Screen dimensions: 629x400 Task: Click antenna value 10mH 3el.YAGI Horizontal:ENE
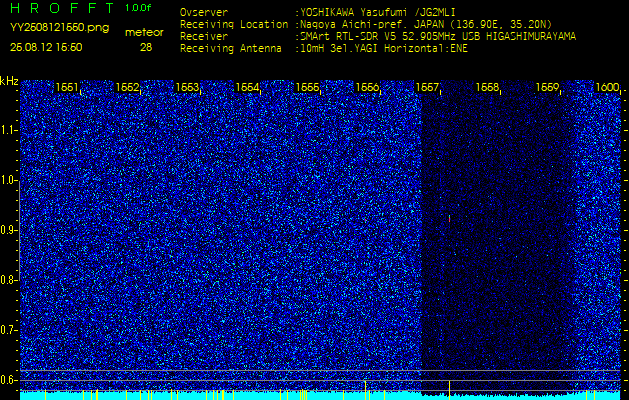(383, 49)
